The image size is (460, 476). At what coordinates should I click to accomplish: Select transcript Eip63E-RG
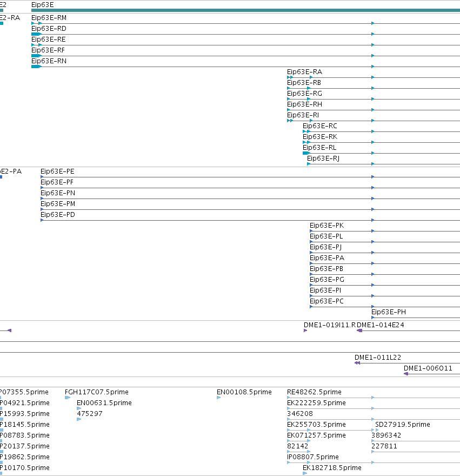305,94
